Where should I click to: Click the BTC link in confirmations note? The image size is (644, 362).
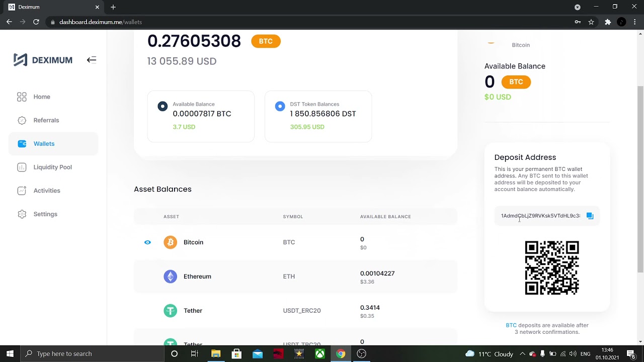coord(511,325)
